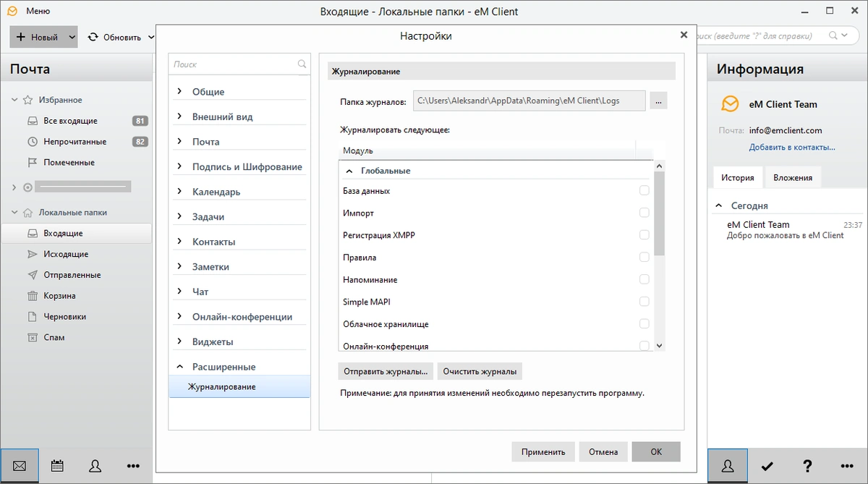Click the eM Client Team avatar icon

point(731,104)
